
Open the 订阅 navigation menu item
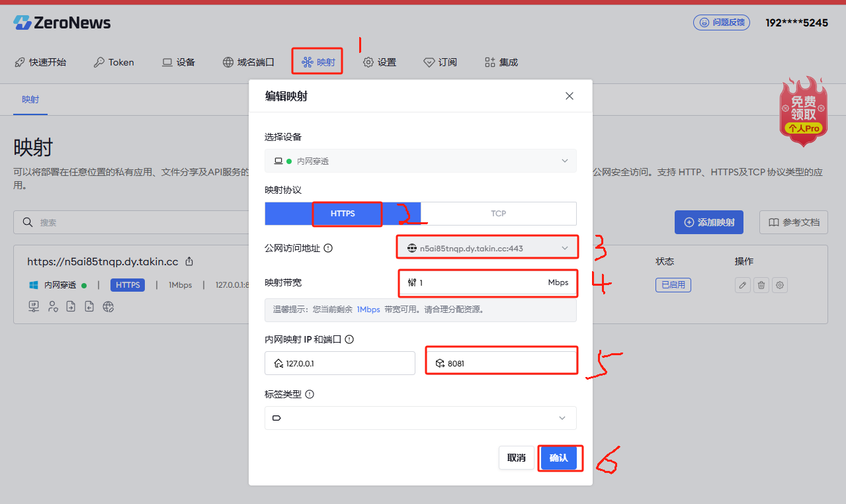tap(441, 62)
